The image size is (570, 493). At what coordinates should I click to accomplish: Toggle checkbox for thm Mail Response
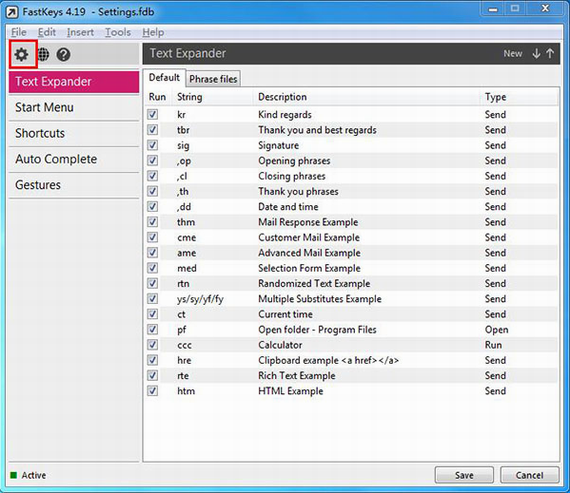[x=152, y=222]
